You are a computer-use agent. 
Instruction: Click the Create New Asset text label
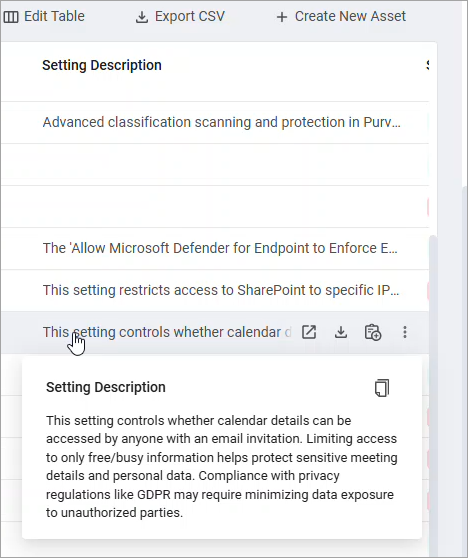pyautogui.click(x=350, y=16)
